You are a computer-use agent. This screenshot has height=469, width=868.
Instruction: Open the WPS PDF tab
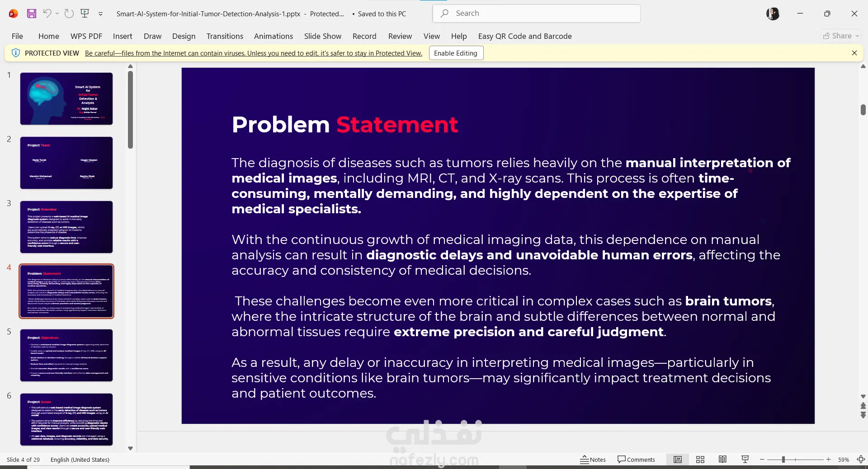pos(86,36)
